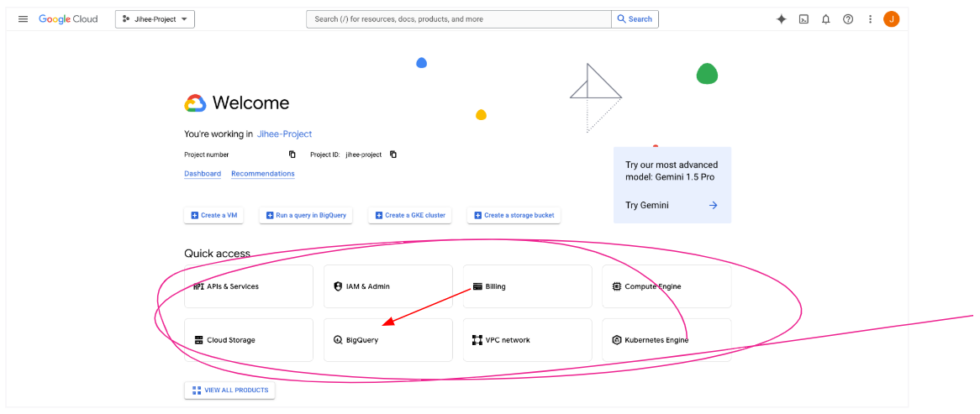The height and width of the screenshot is (414, 980).
Task: Focus the resources search field
Action: coord(459,19)
